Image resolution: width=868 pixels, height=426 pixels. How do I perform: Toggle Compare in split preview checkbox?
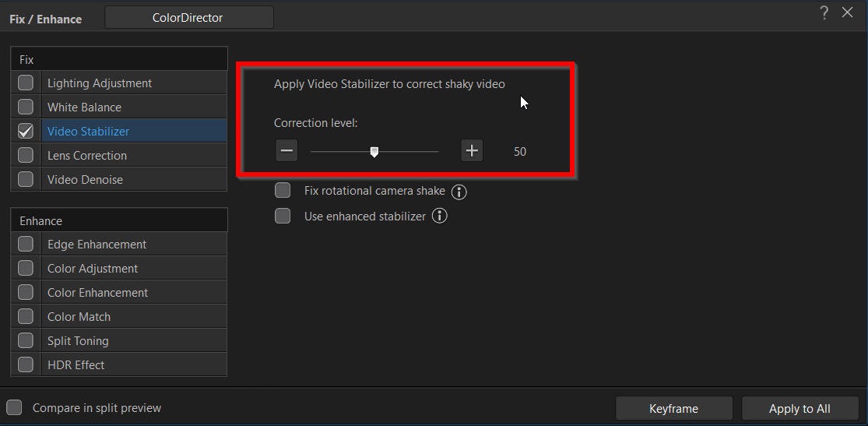14,408
